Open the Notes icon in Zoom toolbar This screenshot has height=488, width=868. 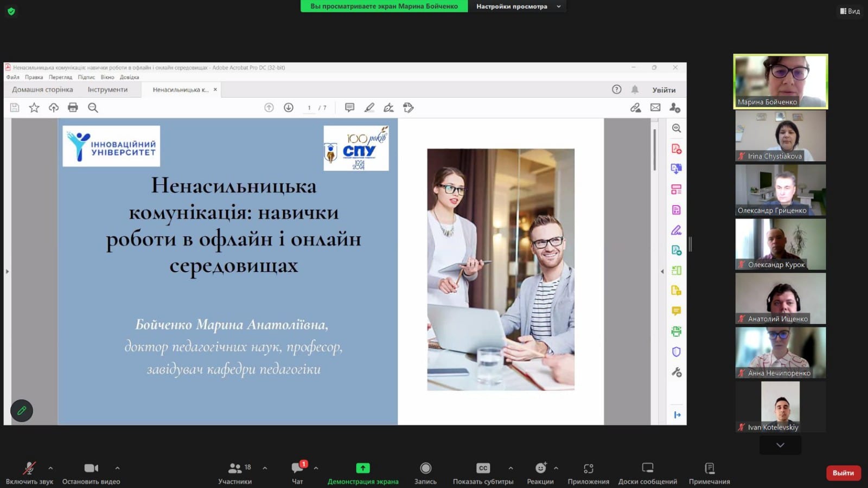click(709, 468)
